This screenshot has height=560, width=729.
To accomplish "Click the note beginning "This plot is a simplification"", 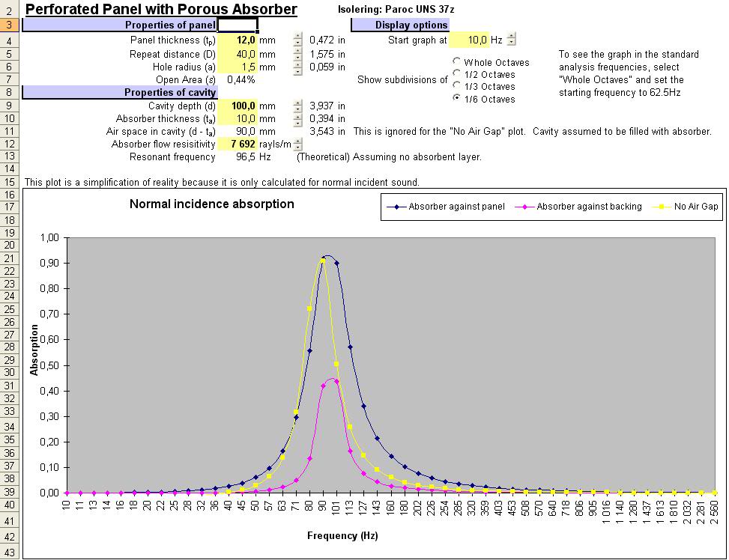I will tap(222, 182).
